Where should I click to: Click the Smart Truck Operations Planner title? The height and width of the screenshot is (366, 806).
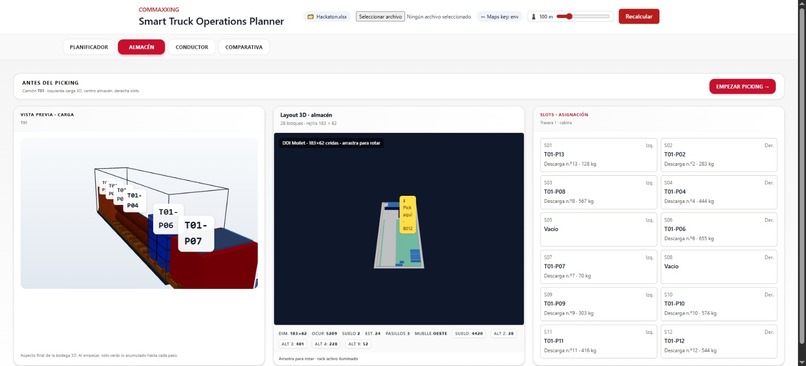click(x=211, y=22)
